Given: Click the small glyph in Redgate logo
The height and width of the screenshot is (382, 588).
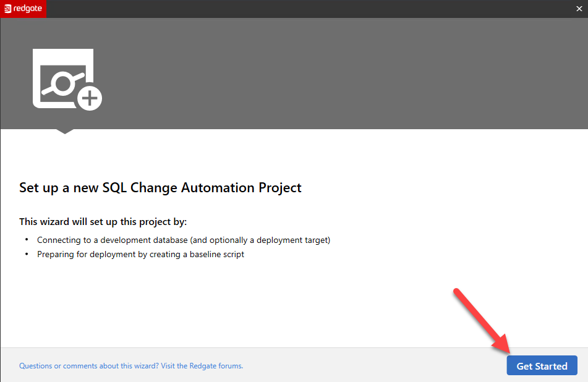Looking at the screenshot, I should 8,9.
